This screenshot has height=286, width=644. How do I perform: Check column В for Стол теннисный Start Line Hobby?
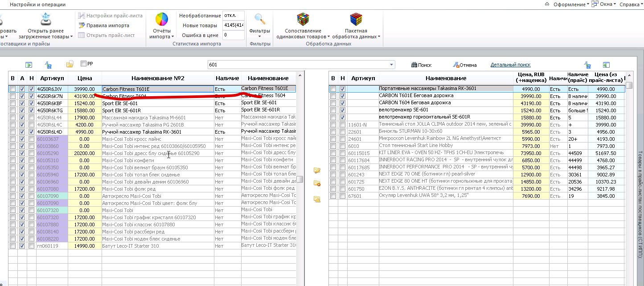click(333, 146)
